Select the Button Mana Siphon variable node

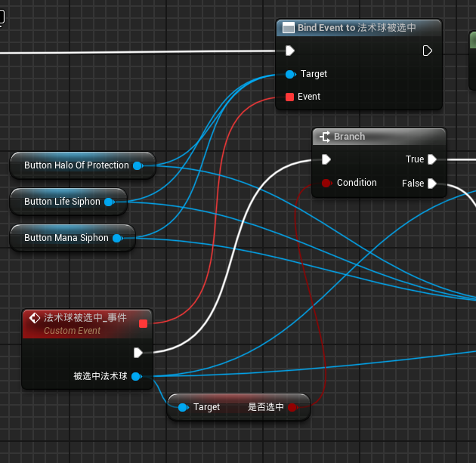[73, 238]
